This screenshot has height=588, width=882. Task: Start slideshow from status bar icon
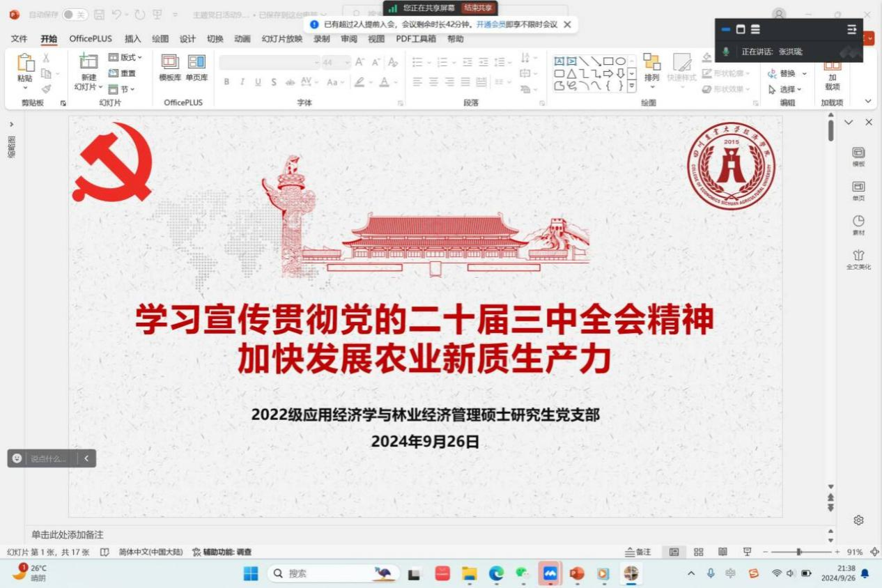point(748,552)
